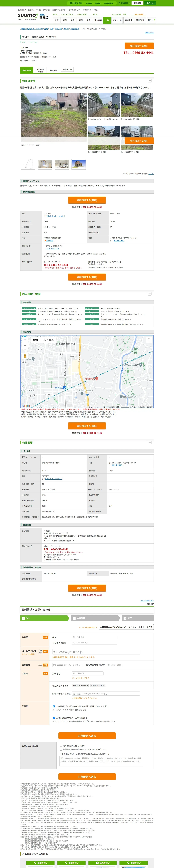174x868 pixels.
Task: Select the 講座/相談 navigation tab
Action: point(140,20)
